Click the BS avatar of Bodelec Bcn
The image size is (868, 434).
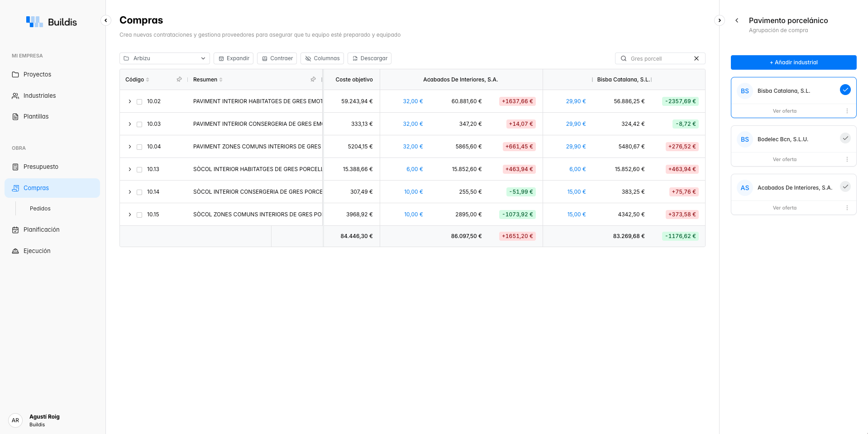point(745,139)
